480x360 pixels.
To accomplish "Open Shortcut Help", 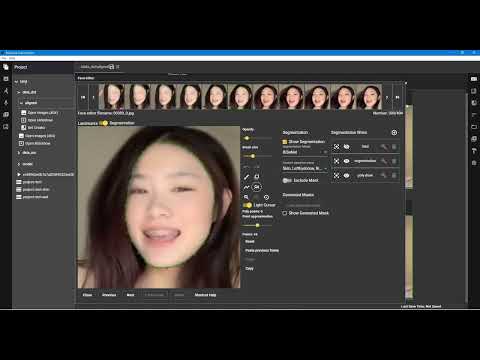I will click(205, 295).
